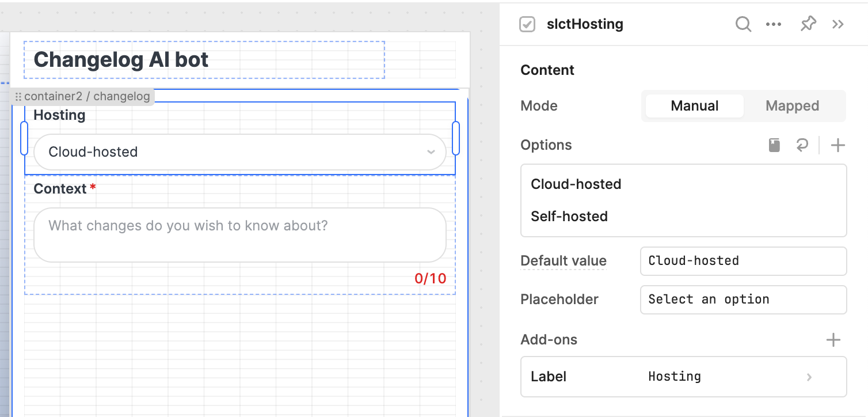Click the slctHosting component checkbox icon

tap(527, 24)
